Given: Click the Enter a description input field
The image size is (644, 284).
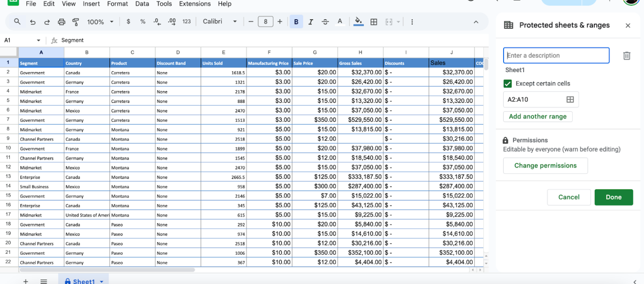Looking at the screenshot, I should [556, 55].
